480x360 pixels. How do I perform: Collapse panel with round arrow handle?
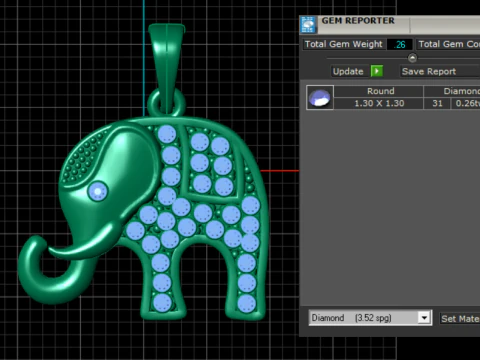coord(412,58)
